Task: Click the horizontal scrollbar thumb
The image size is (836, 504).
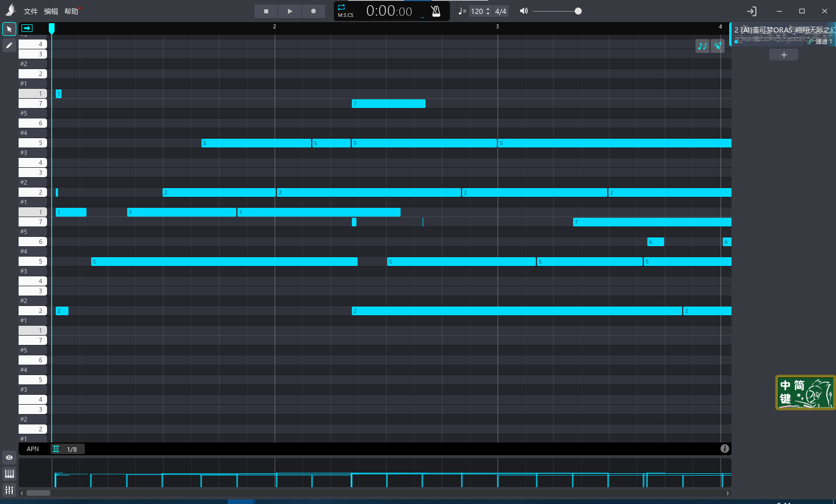Action: pos(38,493)
